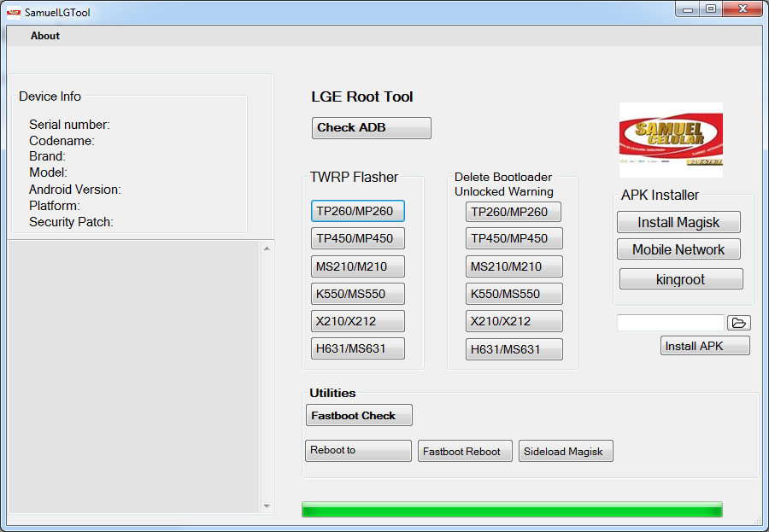This screenshot has width=769, height=532.
Task: Select the Android Version label
Action: click(75, 190)
